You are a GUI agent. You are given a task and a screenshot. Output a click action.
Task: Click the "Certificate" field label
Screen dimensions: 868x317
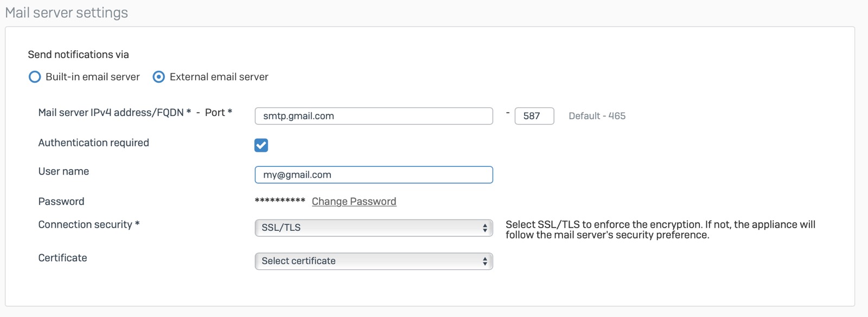62,258
